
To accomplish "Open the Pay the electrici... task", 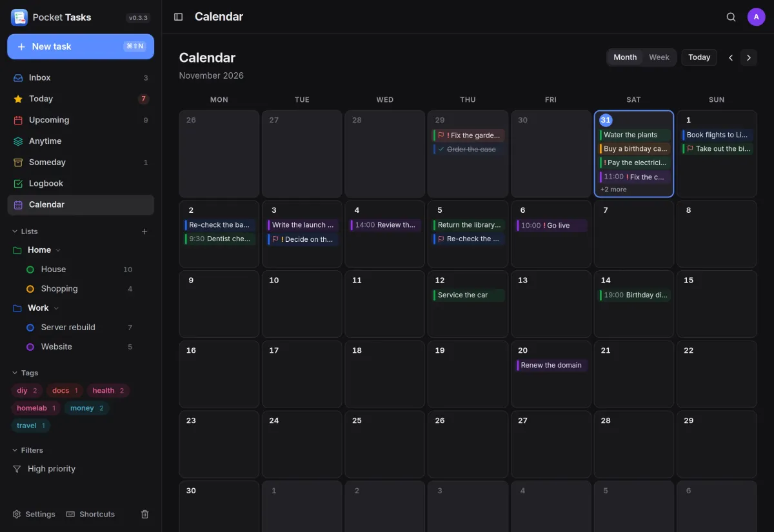I will (x=635, y=163).
